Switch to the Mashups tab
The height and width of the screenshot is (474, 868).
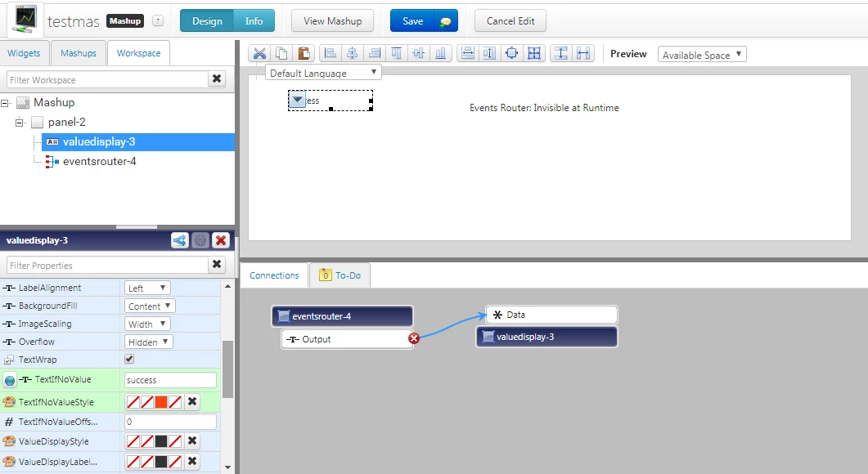78,53
